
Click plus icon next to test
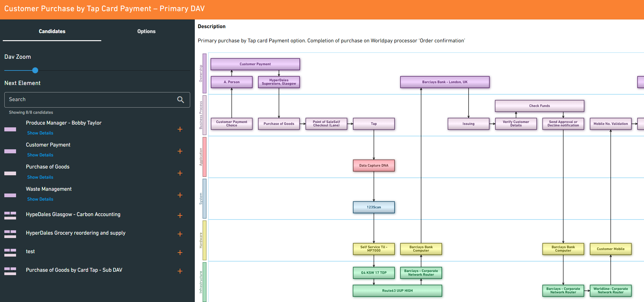[180, 253]
